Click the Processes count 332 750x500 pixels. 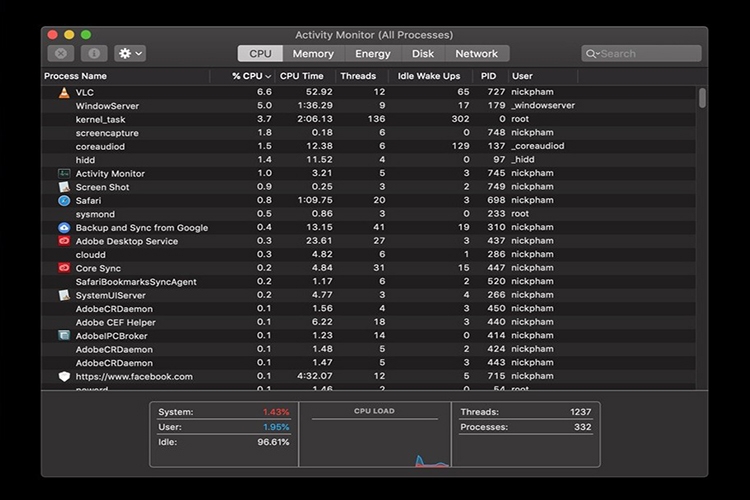pyautogui.click(x=583, y=427)
